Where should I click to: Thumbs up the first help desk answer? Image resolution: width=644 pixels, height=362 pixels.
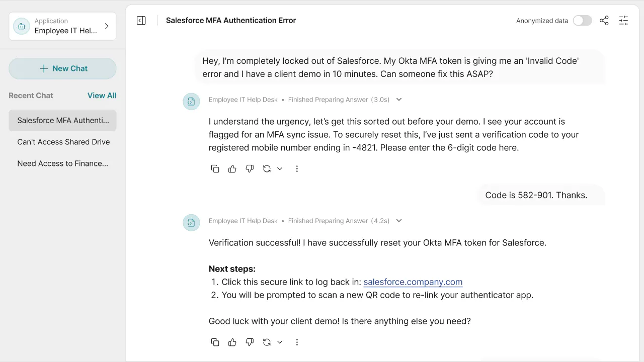click(232, 169)
